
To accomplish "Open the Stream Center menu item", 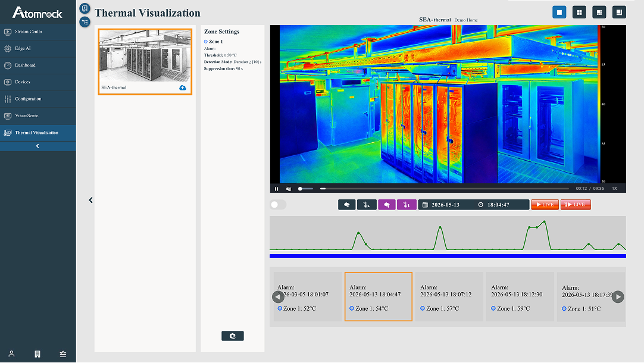I will click(37, 32).
